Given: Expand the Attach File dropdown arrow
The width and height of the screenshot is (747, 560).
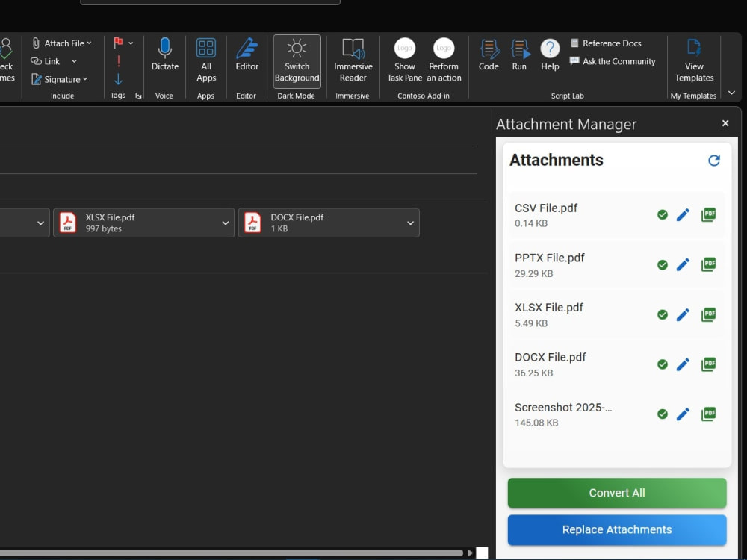Looking at the screenshot, I should tap(89, 43).
